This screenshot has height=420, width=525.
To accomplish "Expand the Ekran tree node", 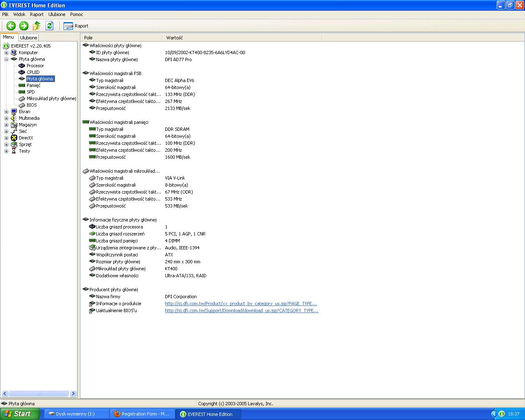I will point(6,112).
